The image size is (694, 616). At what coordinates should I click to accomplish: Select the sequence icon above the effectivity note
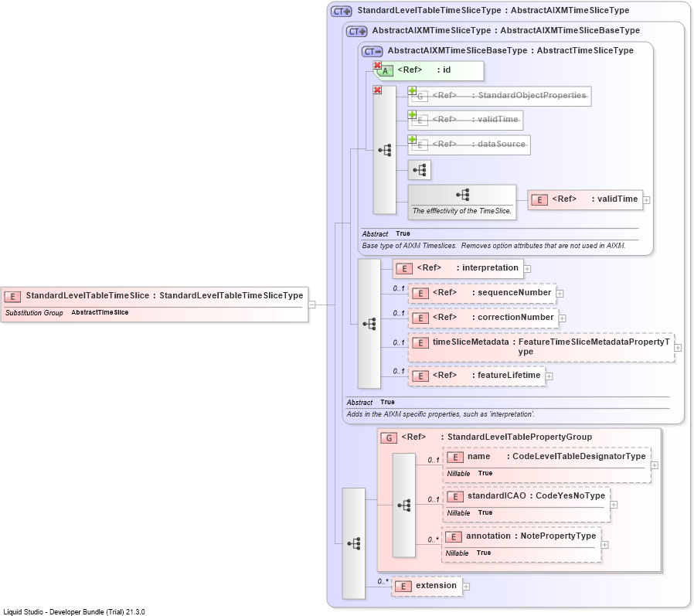(x=462, y=195)
